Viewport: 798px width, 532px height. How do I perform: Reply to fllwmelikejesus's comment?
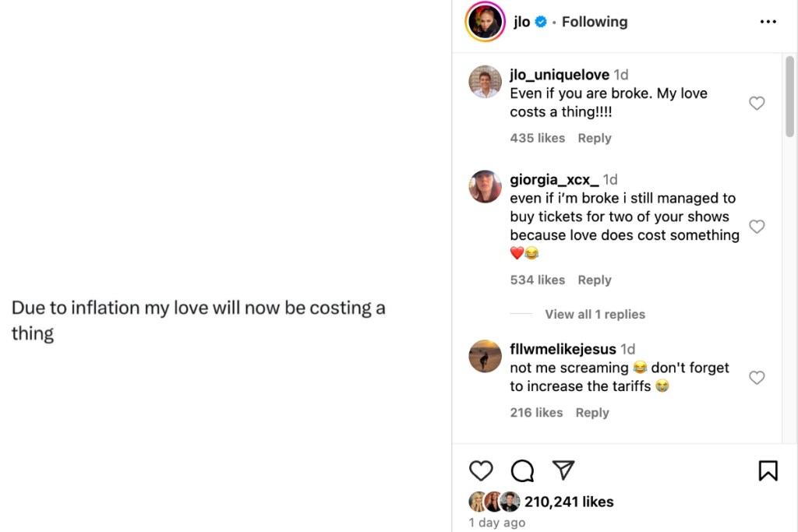pos(592,412)
